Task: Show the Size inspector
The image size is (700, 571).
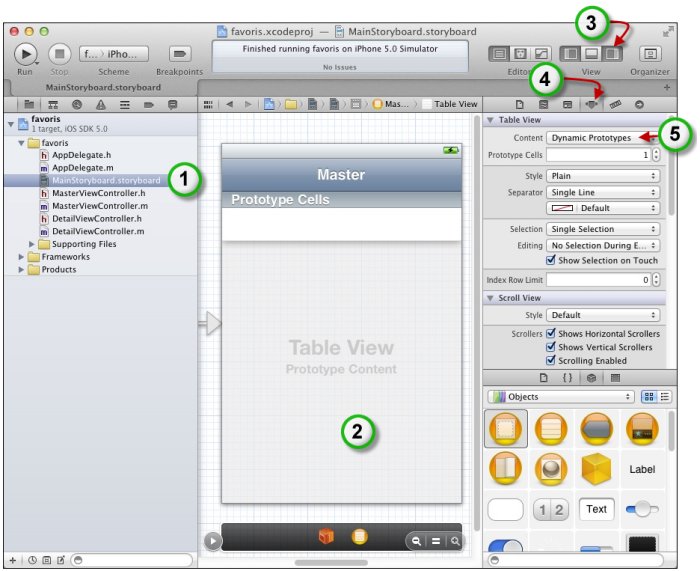Action: click(615, 104)
